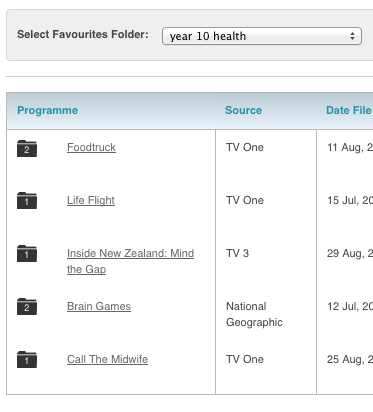
Task: Click the 12 Jul date for Brain Games
Action: pyautogui.click(x=350, y=306)
